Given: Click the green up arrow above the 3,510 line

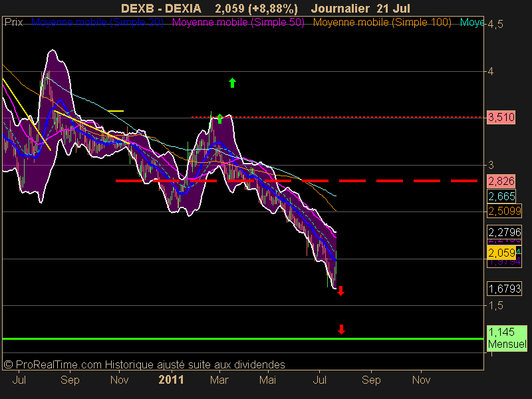Looking at the screenshot, I should 232,82.
